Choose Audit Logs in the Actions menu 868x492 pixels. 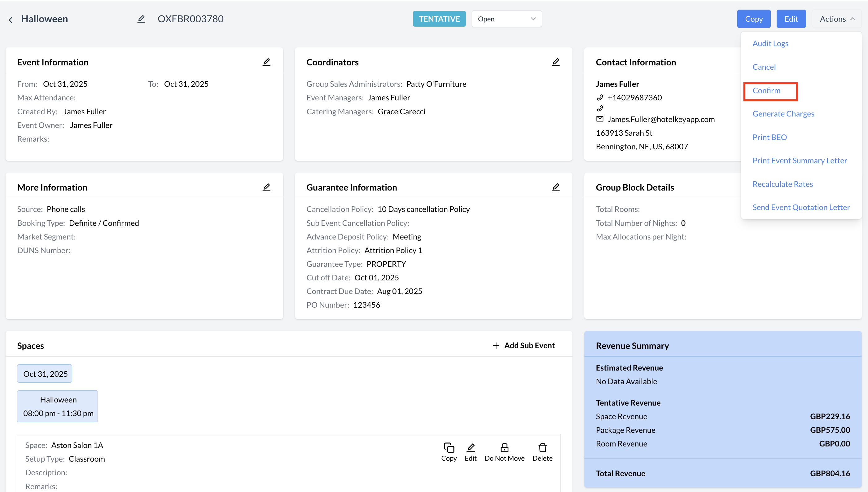click(x=770, y=44)
